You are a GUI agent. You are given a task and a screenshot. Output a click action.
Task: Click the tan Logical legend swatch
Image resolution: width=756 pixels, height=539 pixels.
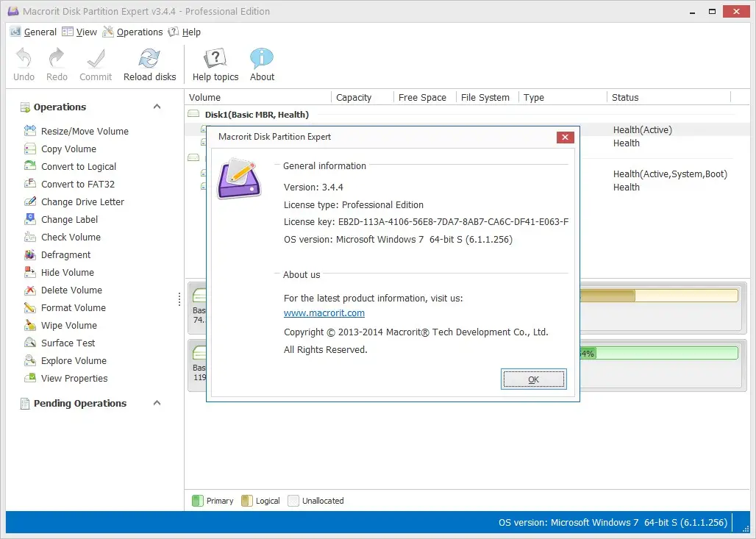click(x=246, y=501)
